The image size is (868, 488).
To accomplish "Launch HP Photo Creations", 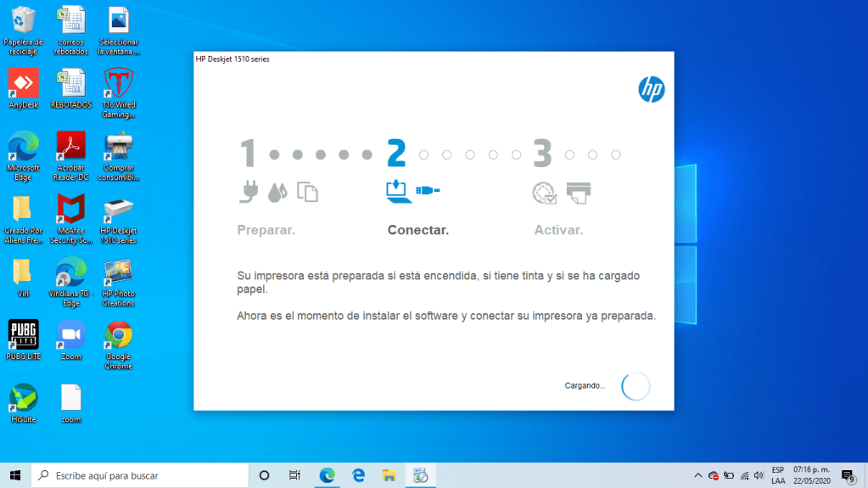I will point(119,282).
